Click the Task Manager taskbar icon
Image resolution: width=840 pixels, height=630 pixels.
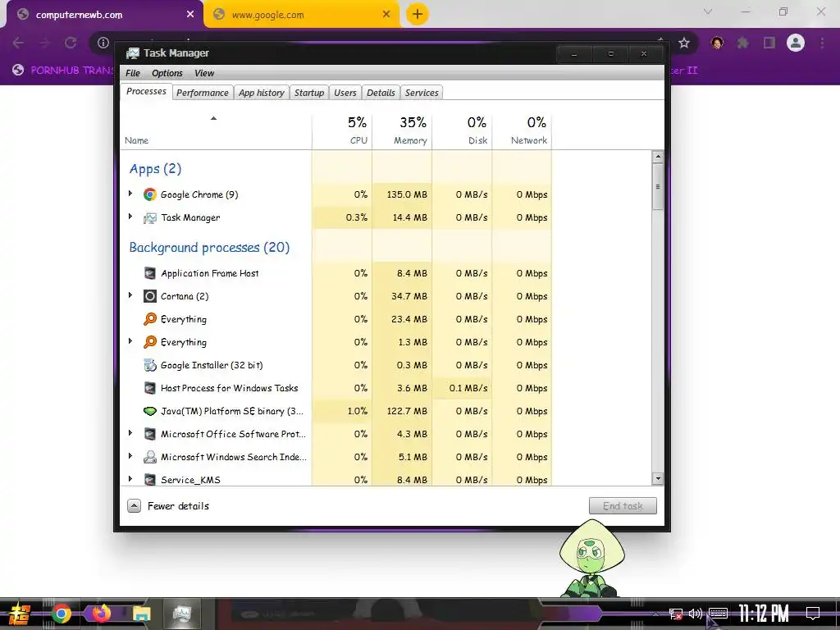[181, 614]
